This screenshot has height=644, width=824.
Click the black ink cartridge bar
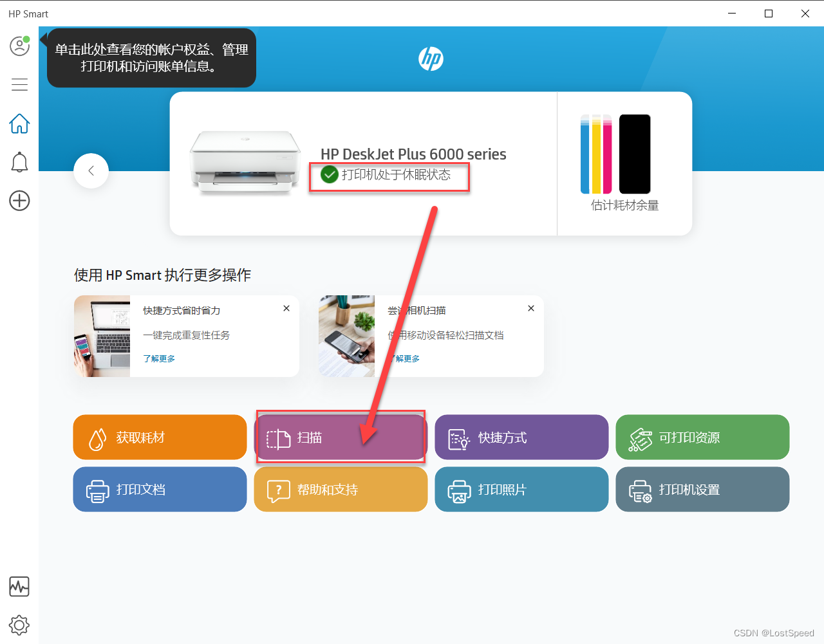pyautogui.click(x=635, y=154)
